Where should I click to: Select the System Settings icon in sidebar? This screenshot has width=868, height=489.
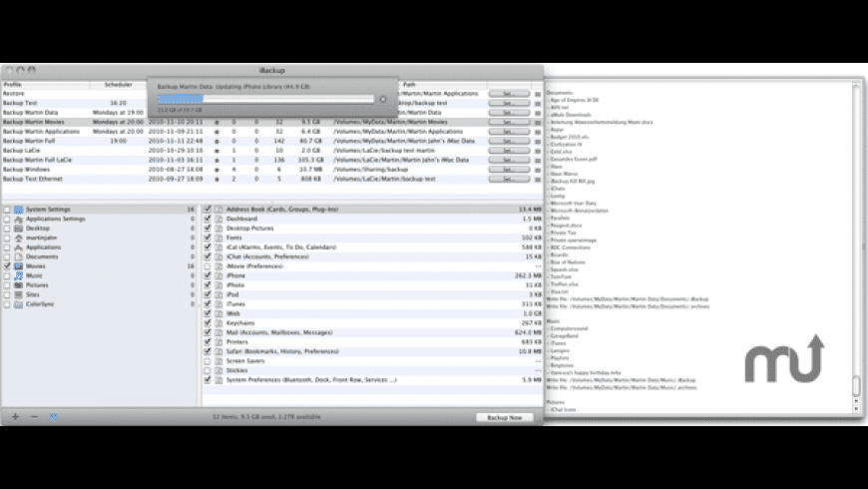click(18, 210)
